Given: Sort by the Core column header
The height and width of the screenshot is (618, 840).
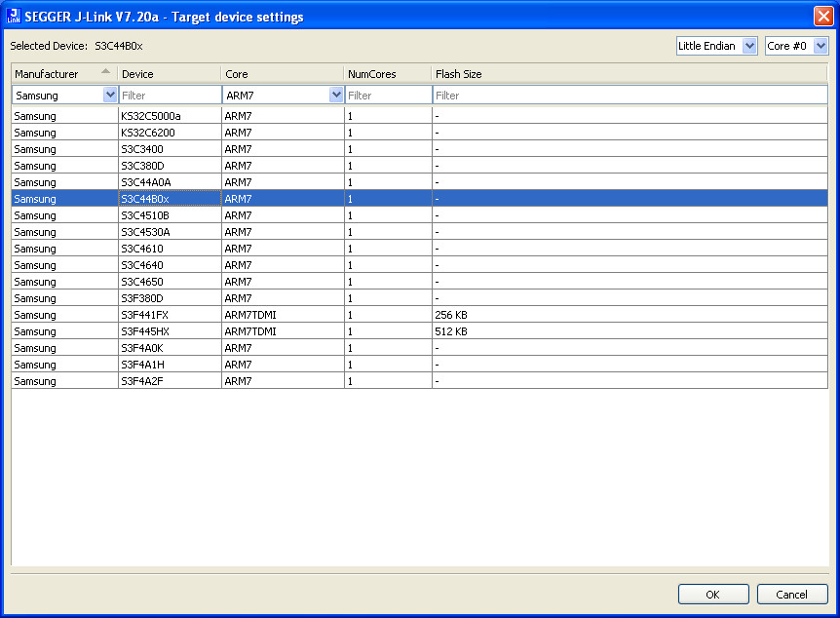Looking at the screenshot, I should tap(283, 74).
